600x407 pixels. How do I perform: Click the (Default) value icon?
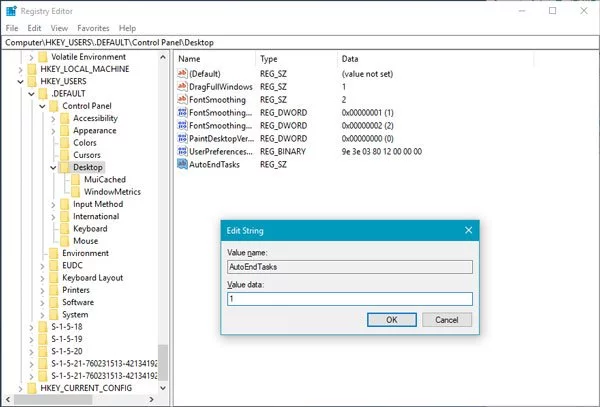click(x=182, y=73)
